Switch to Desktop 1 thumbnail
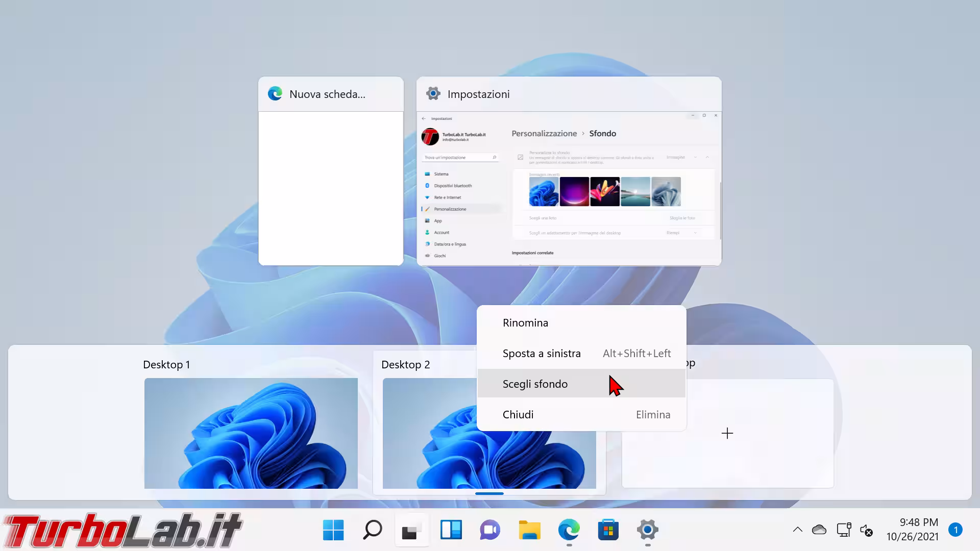This screenshot has height=551, width=980. click(251, 433)
